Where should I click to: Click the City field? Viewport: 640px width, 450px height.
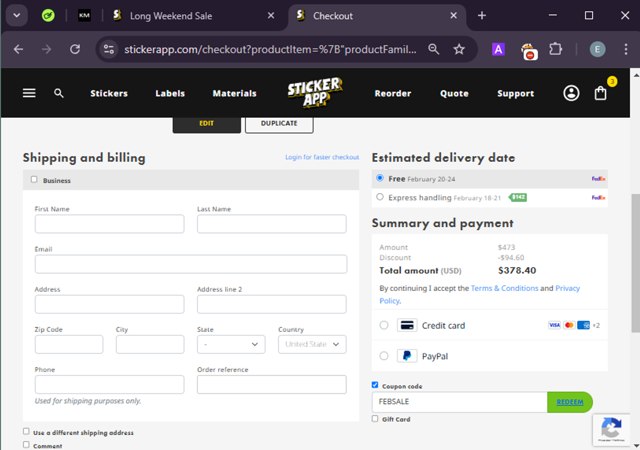pos(150,344)
